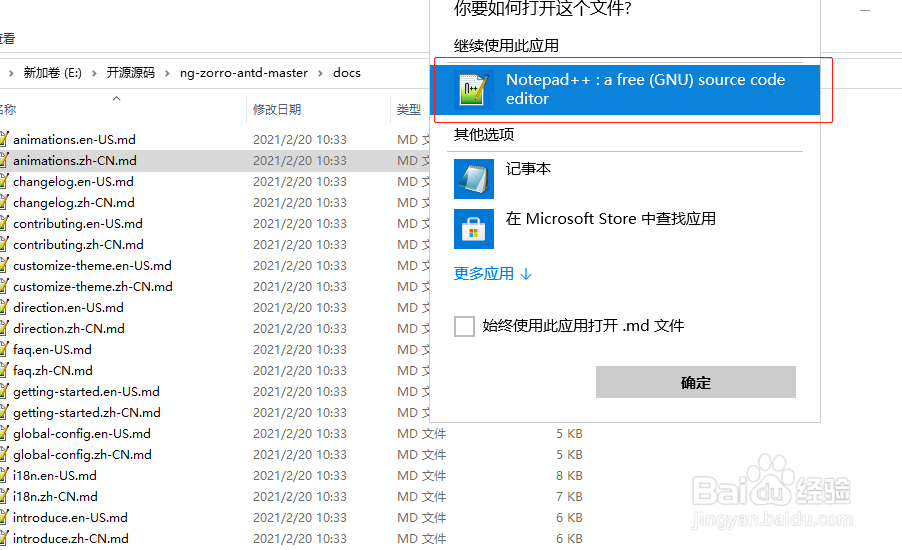Screen dimensions: 902x550
Task: Navigate to ng-zorro-antd-master breadcrumb
Action: [x=244, y=73]
